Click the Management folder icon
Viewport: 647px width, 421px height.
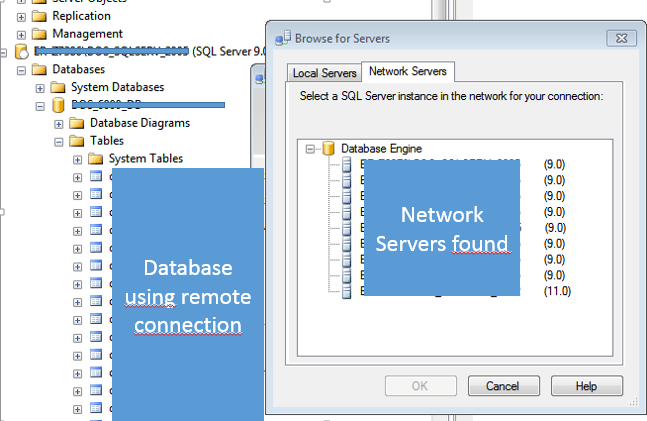(38, 34)
